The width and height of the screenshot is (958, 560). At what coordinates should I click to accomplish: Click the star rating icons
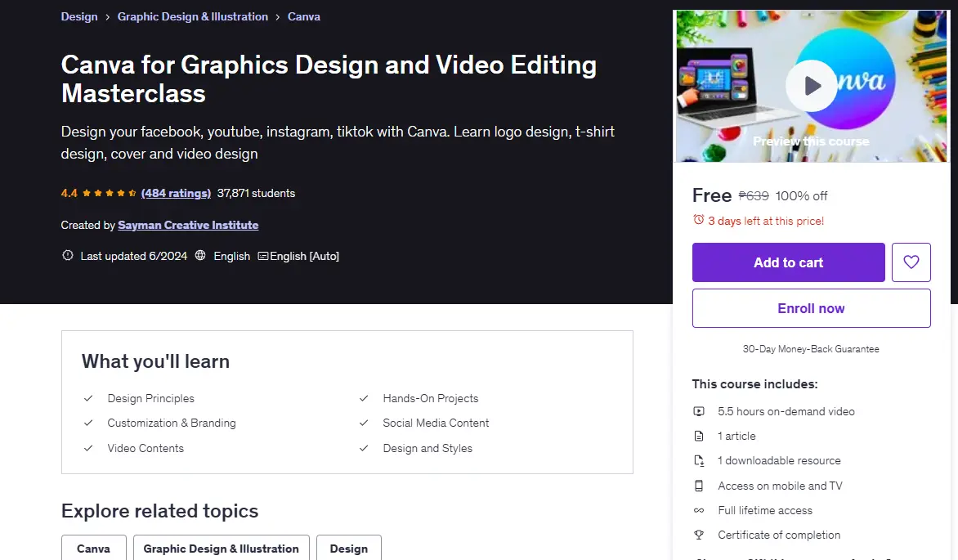110,193
